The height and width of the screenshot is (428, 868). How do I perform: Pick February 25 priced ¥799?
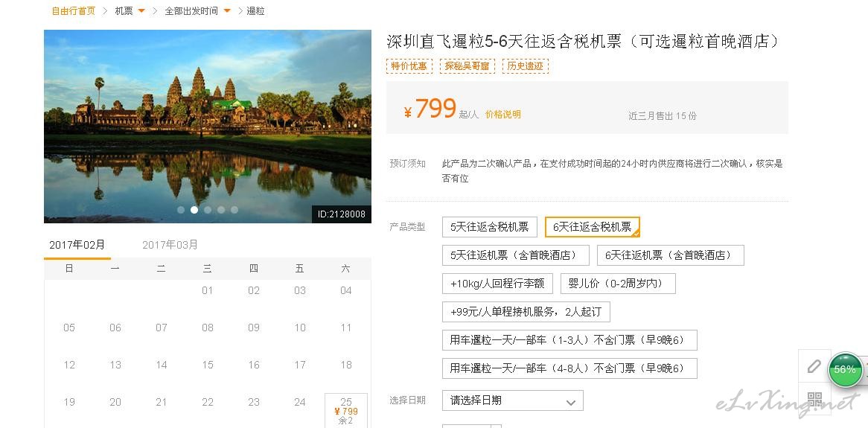coord(346,411)
